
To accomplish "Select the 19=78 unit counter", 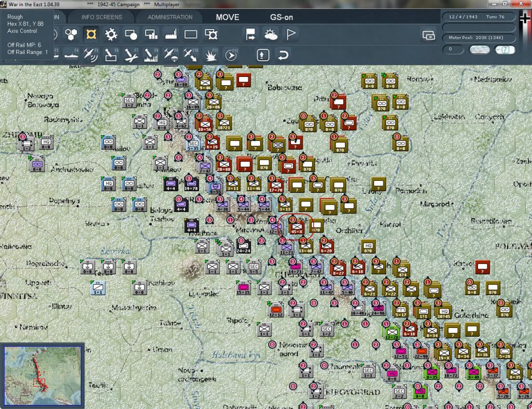I will tap(191, 183).
